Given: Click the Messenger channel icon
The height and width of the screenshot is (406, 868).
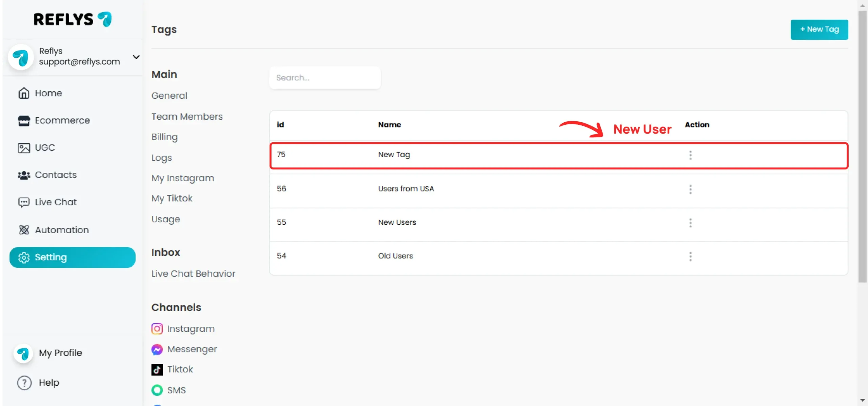Looking at the screenshot, I should pyautogui.click(x=157, y=349).
